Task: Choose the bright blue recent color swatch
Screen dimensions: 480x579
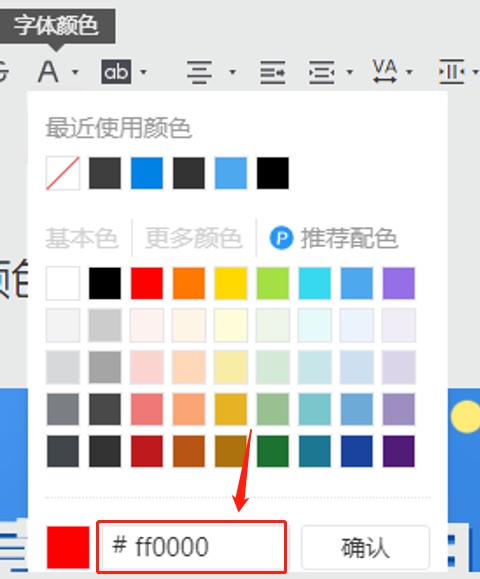Action: coord(147,173)
